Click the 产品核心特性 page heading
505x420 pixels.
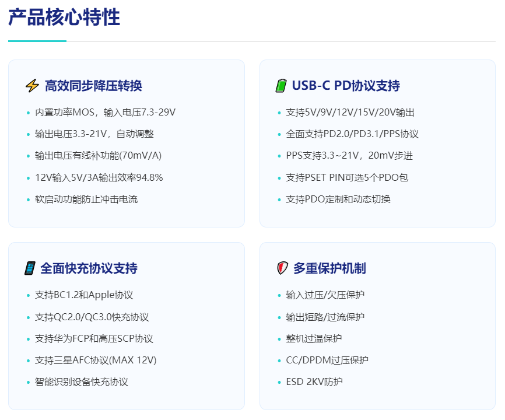point(64,18)
